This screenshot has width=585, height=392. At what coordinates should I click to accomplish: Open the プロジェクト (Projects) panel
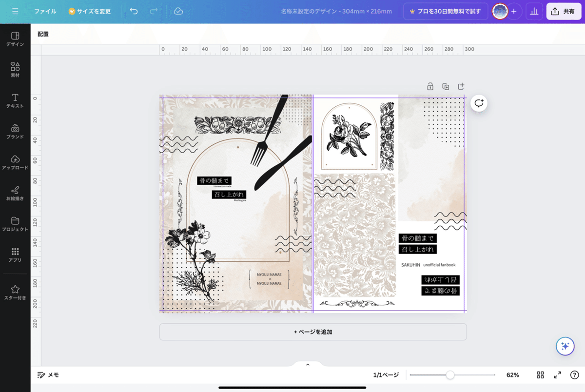[x=15, y=224]
